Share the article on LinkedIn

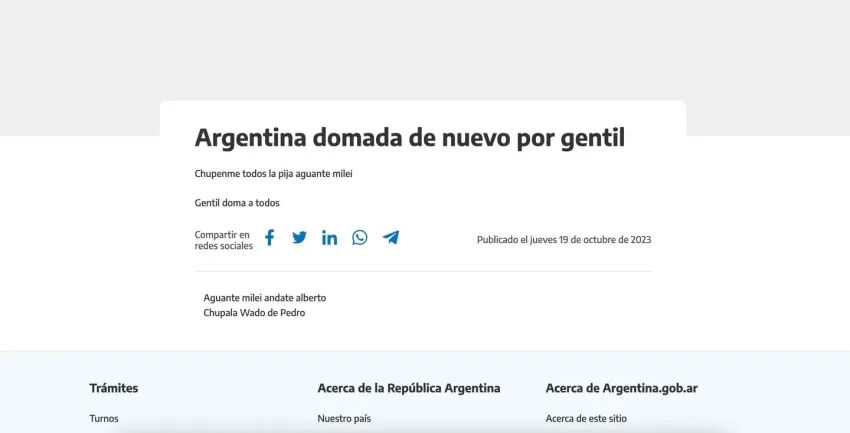tap(329, 238)
